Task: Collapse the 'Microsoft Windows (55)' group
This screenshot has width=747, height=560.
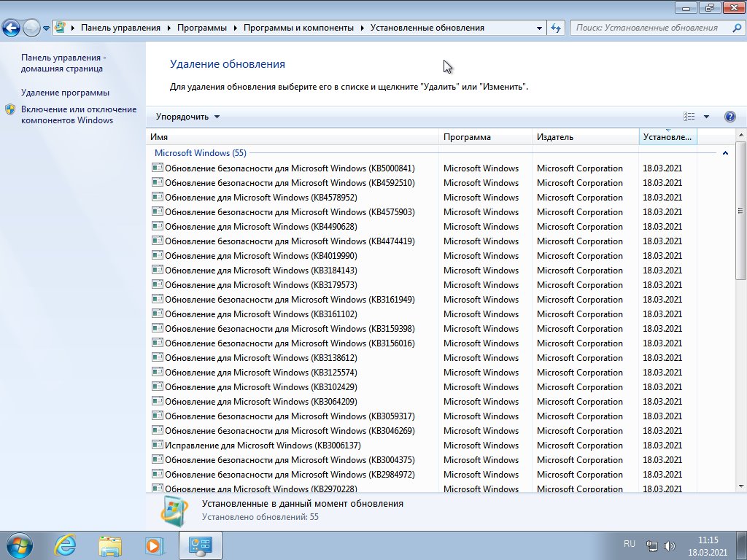Action: pyautogui.click(x=725, y=153)
